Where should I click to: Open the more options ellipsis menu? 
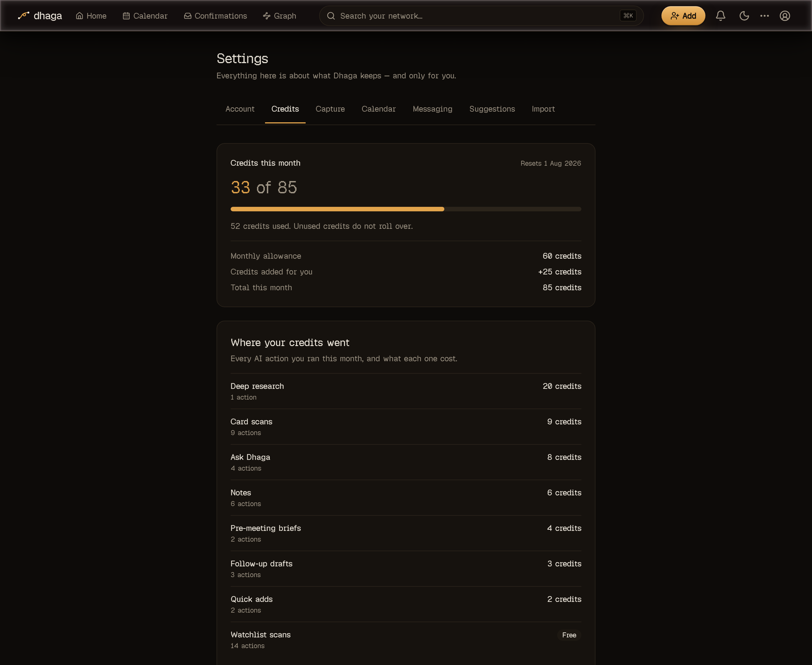pyautogui.click(x=764, y=16)
